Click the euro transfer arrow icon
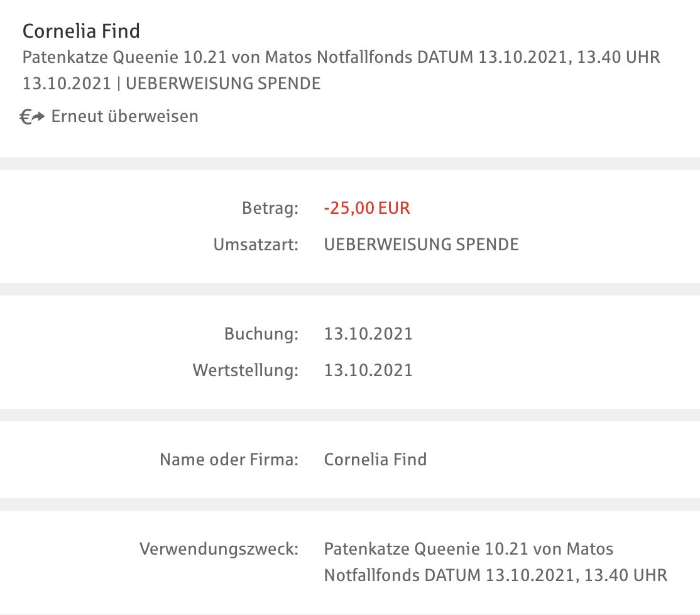This screenshot has width=700, height=615. click(32, 116)
